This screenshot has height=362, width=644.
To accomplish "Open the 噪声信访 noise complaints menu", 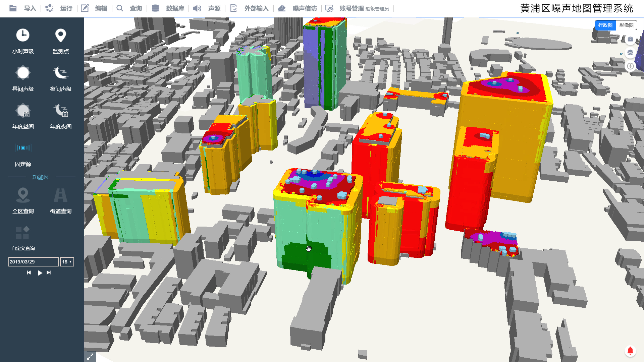I will click(305, 8).
